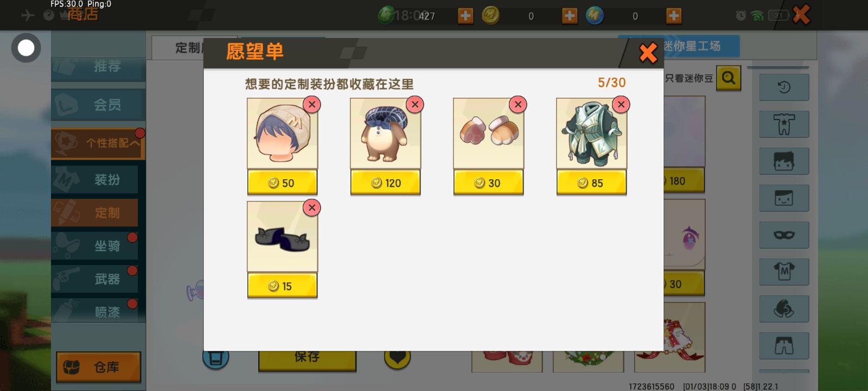The image size is (868, 391).
Task: Open the 仓库 warehouse button
Action: pos(98,367)
